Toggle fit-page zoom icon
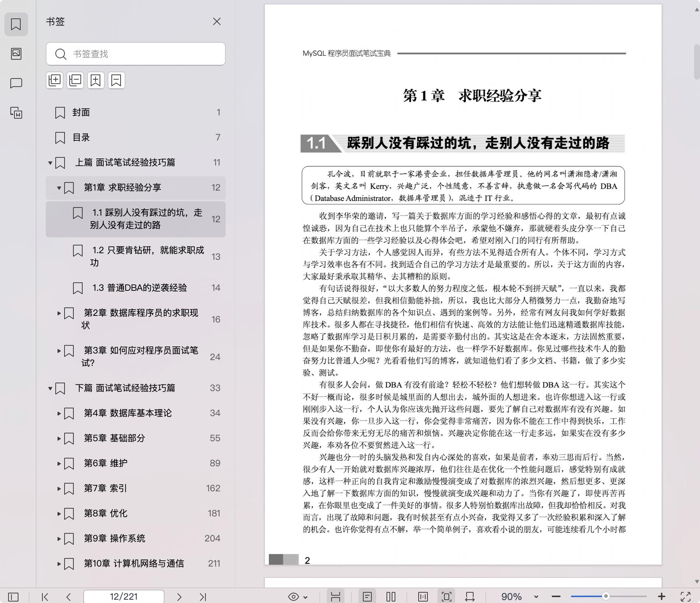Image resolution: width=700 pixels, height=603 pixels. point(447,596)
